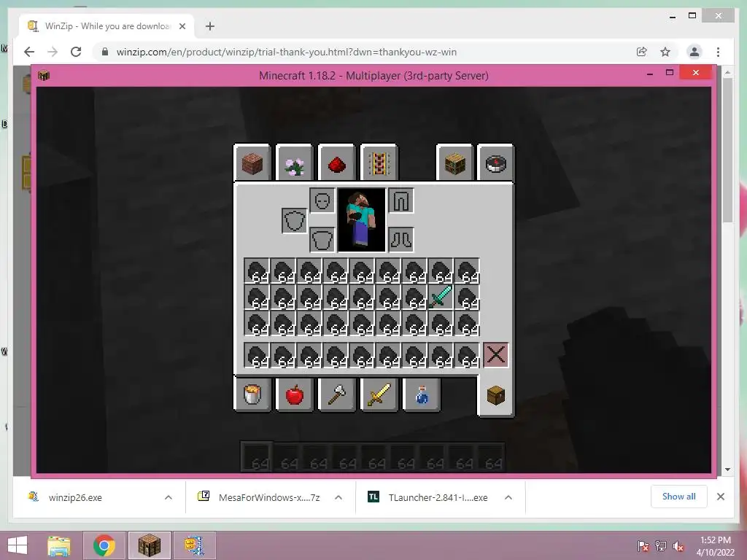Click the boots armor slot
Viewport: 747px width, 560px height.
pos(400,239)
